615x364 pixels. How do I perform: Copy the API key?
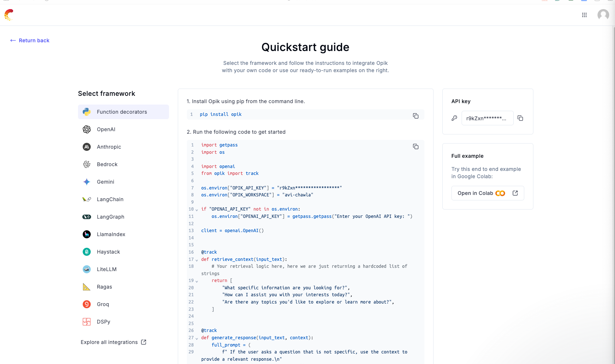tap(520, 118)
